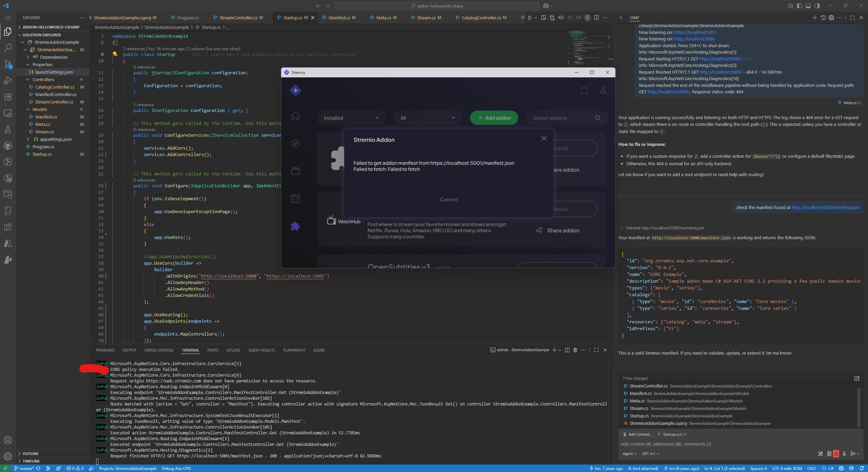Start a new chat with plus icon
868x472 pixels.
815,18
